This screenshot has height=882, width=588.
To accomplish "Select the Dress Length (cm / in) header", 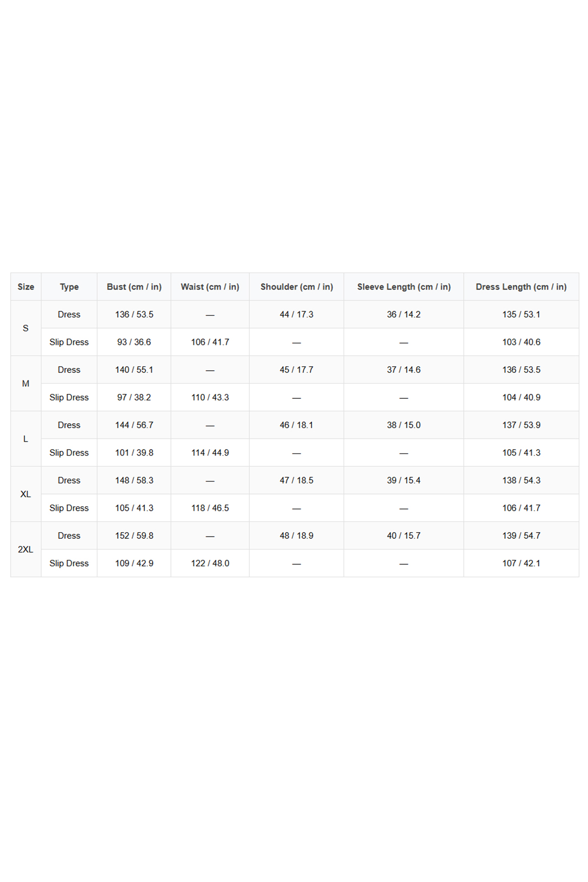I will [521, 287].
